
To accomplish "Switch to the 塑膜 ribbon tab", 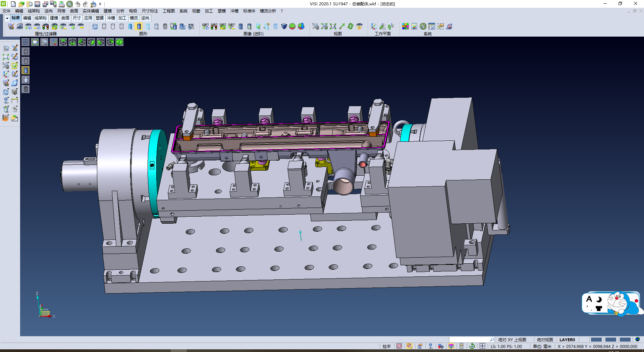I will [x=100, y=18].
